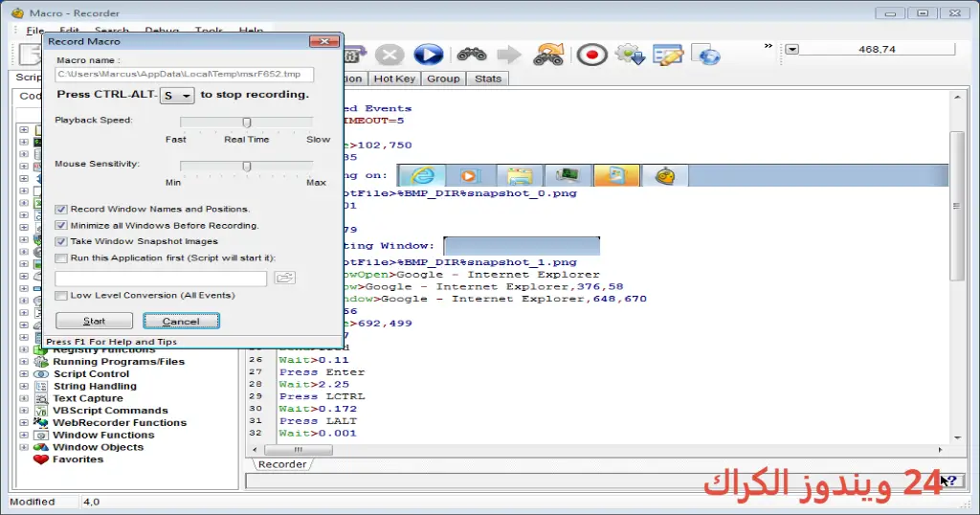Image resolution: width=980 pixels, height=515 pixels.
Task: Click the 'Press Enter' script line
Action: 322,371
